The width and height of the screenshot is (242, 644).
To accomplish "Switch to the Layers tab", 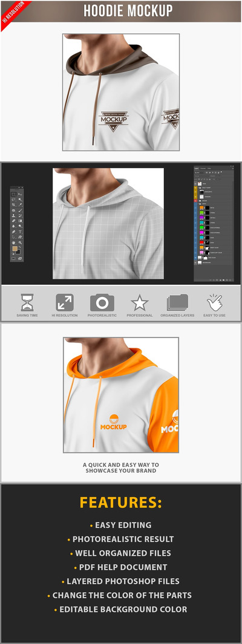I will 197,168.
